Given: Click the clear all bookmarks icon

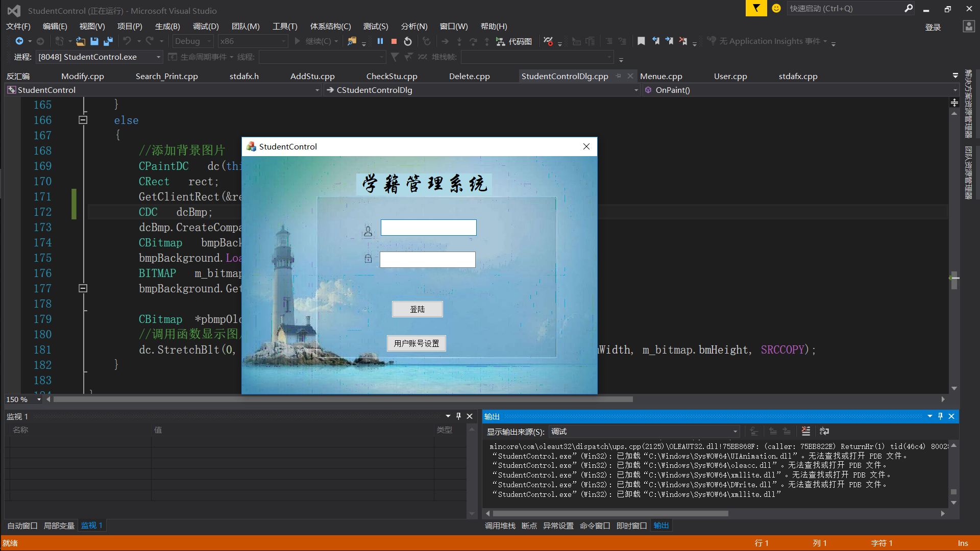Looking at the screenshot, I should [x=683, y=41].
